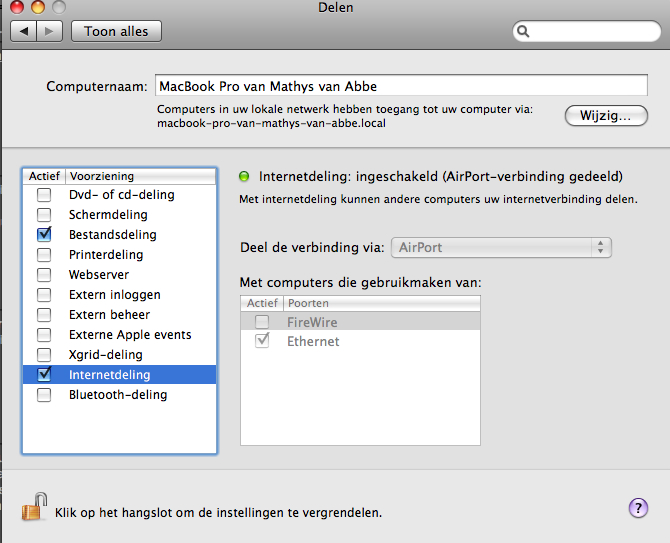This screenshot has height=543, width=670.
Task: Uncheck the Bestandsdeling service
Action: pyautogui.click(x=44, y=235)
